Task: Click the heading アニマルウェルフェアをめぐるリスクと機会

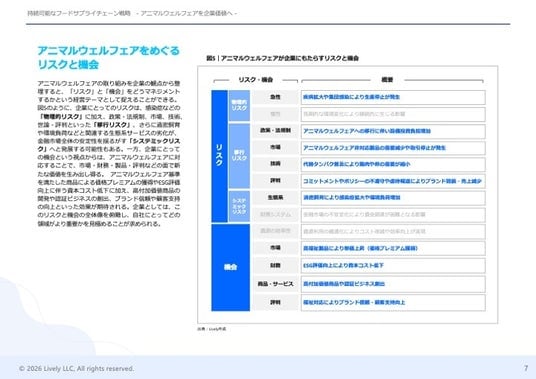Action: click(x=108, y=57)
